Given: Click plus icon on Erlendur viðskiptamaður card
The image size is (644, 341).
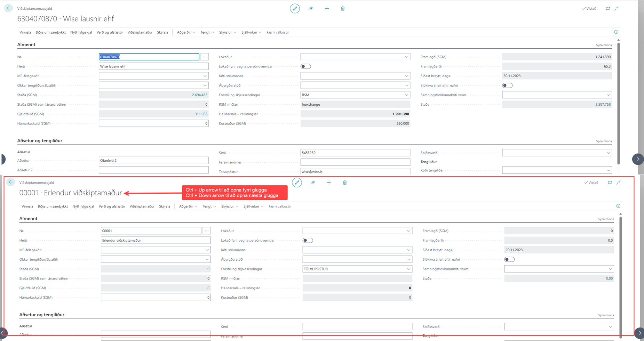Looking at the screenshot, I should click(329, 182).
